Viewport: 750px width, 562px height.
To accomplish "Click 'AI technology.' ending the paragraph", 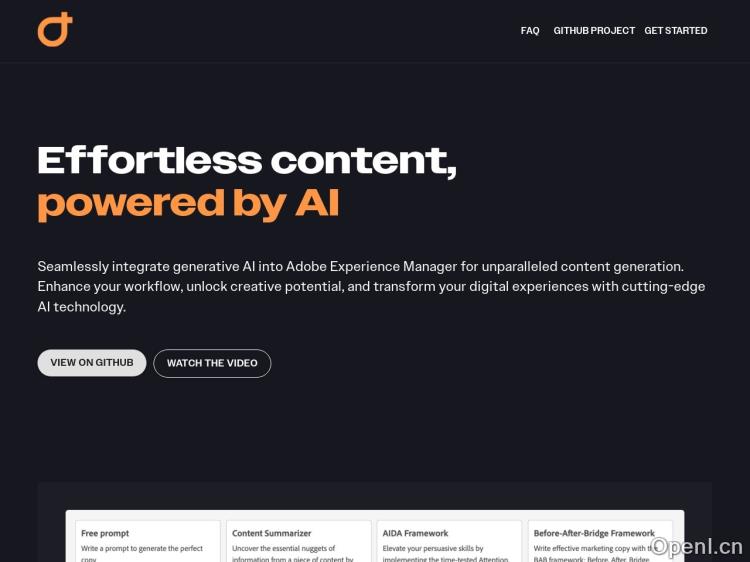I will tap(82, 307).
